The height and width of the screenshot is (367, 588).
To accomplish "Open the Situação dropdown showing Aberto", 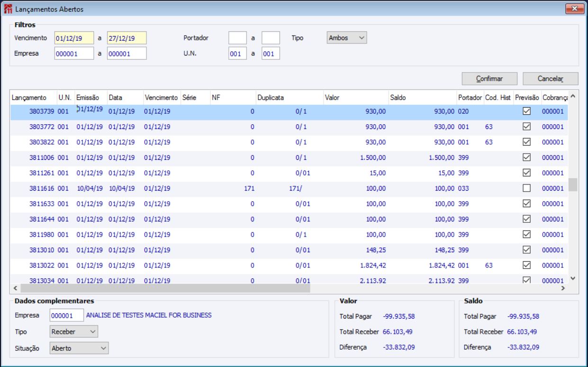I will tap(79, 349).
